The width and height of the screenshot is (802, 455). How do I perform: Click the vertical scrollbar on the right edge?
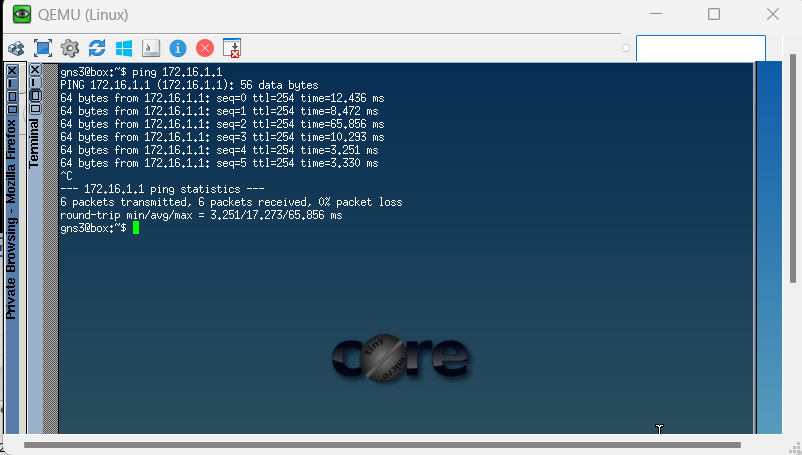pyautogui.click(x=770, y=250)
